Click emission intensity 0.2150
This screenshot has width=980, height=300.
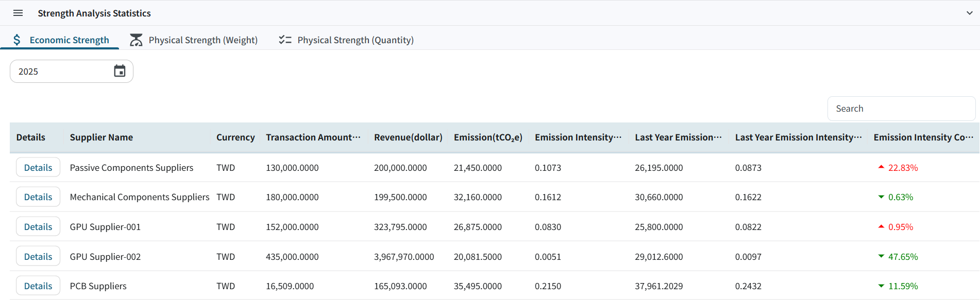click(548, 286)
